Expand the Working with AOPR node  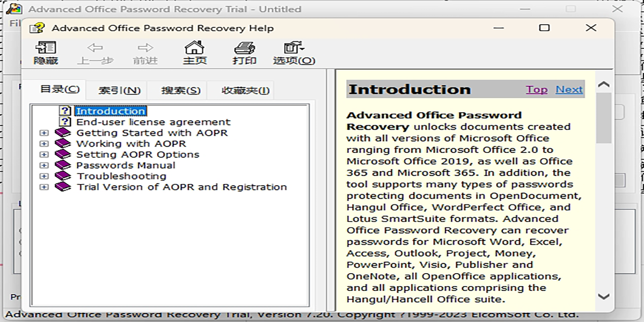(44, 144)
